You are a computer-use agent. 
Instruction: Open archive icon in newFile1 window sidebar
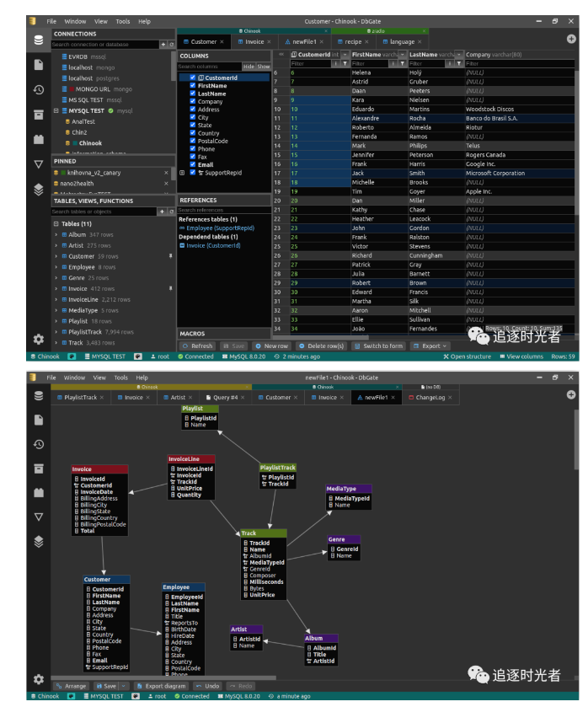[x=39, y=469]
